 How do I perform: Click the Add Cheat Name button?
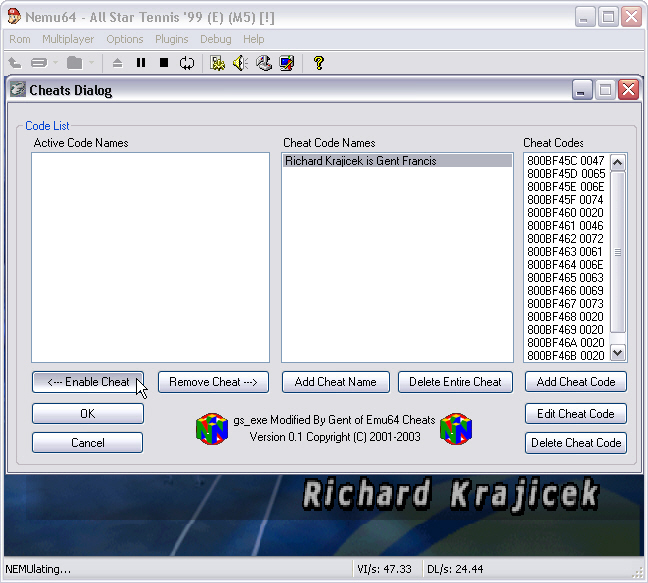click(x=336, y=382)
